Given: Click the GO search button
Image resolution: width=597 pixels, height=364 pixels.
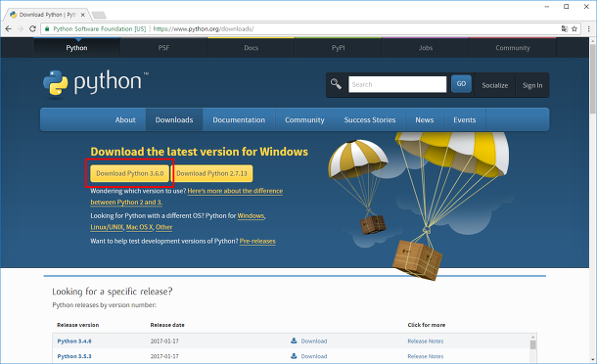Looking at the screenshot, I should (x=461, y=84).
